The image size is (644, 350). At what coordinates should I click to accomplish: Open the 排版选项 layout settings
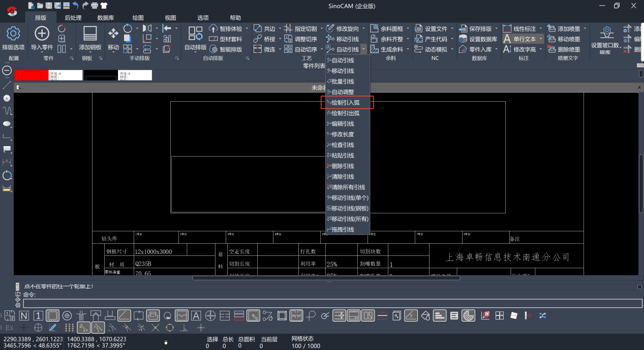13,35
